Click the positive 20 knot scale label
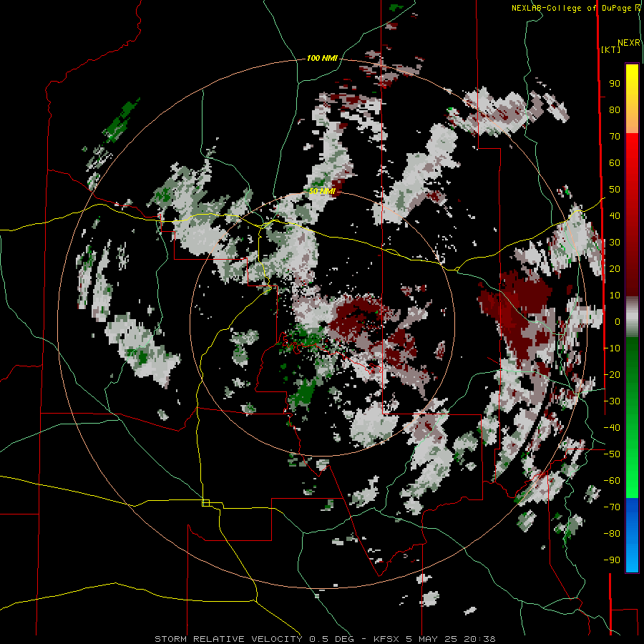The image size is (644, 644). (x=615, y=269)
